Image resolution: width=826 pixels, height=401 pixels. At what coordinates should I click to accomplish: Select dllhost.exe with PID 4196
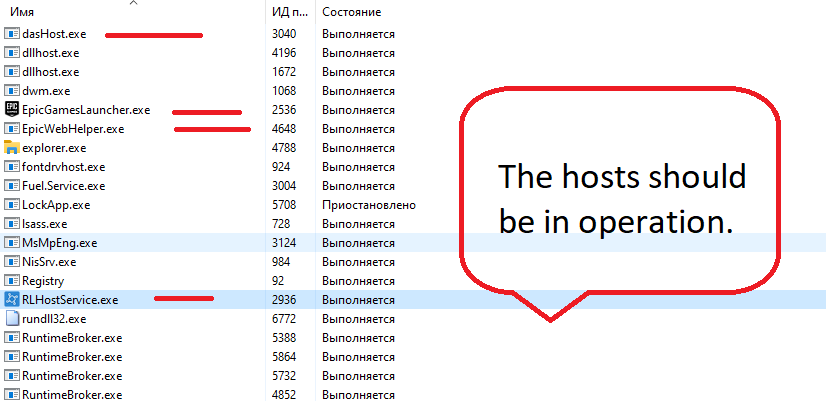coord(51,53)
